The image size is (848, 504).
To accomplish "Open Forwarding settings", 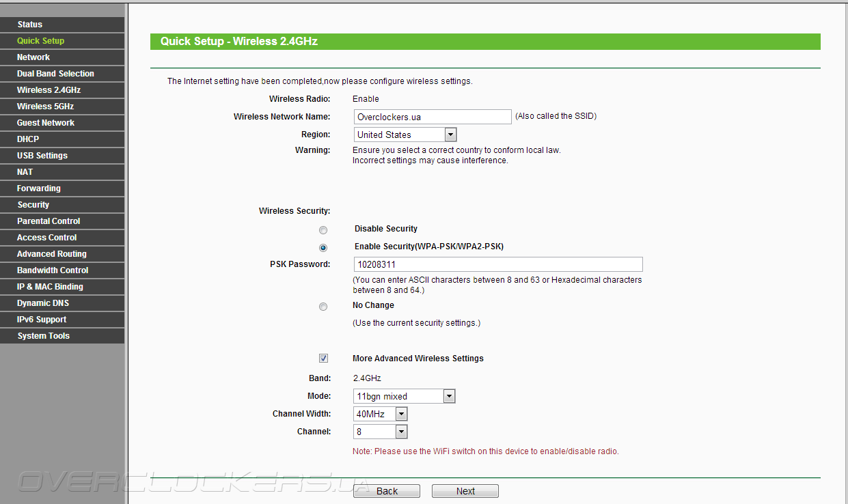I will (62, 188).
